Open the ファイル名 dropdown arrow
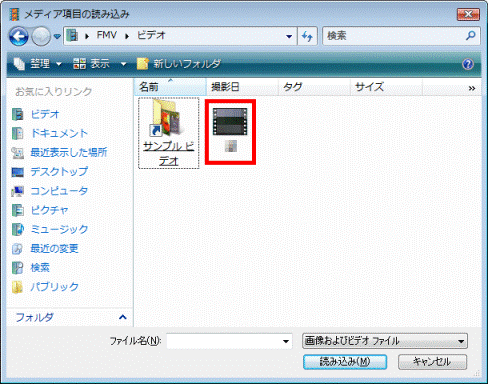Viewport: 488px width, 384px height. 286,341
